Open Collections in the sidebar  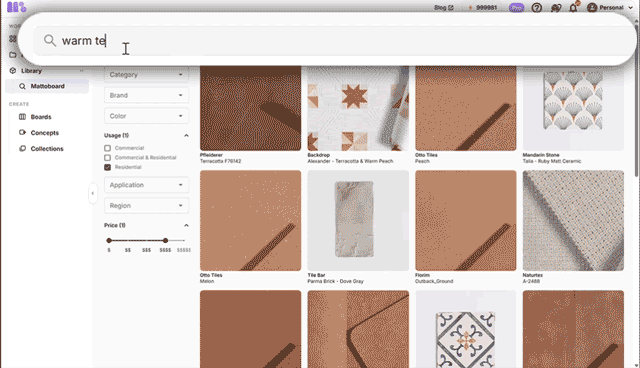pos(47,149)
